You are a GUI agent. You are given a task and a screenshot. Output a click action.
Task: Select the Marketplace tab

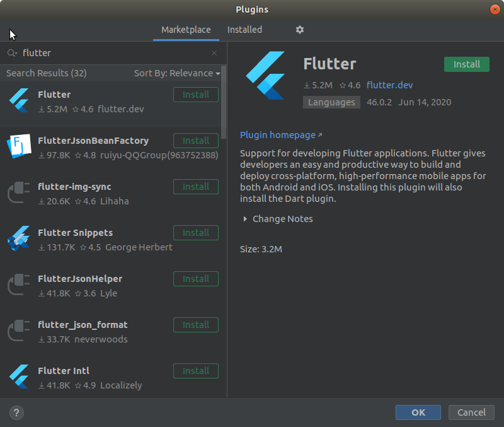coord(186,30)
